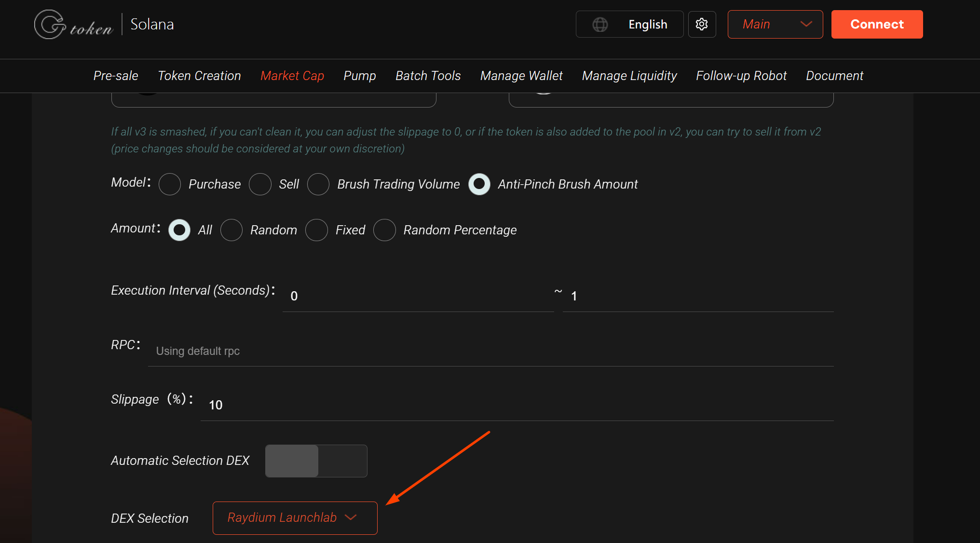
Task: Open the Batch Tools menu
Action: (x=428, y=76)
